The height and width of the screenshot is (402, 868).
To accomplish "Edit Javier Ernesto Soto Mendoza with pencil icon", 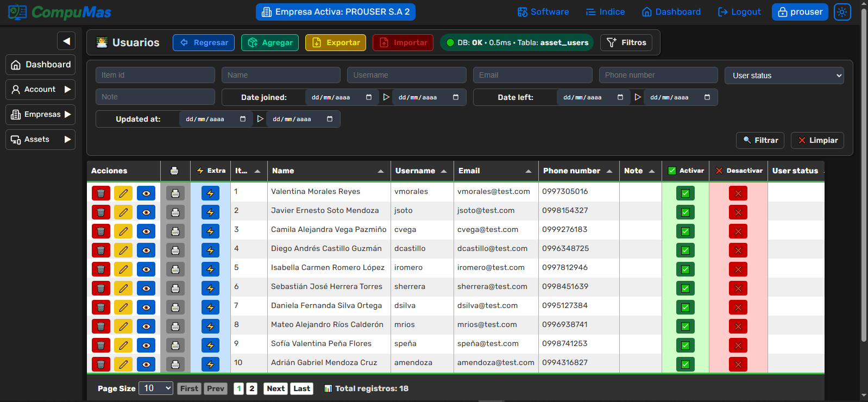I will [123, 212].
